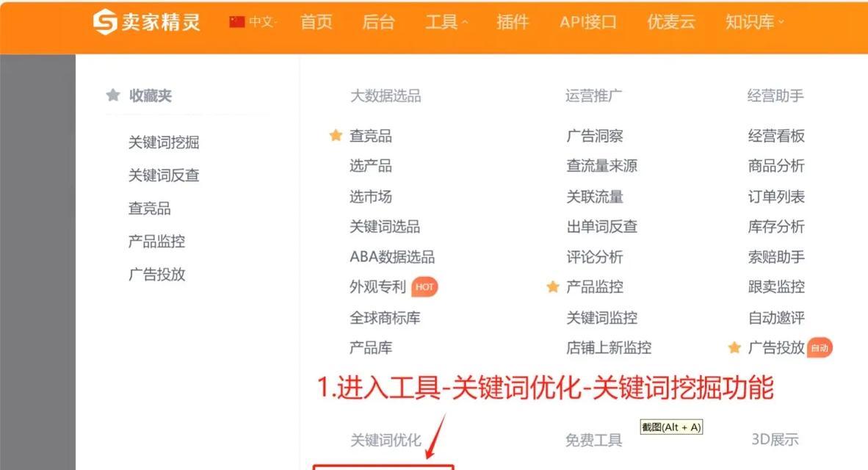The width and height of the screenshot is (868, 470).
Task: Open 产品监控 in the 收藏夹 list
Action: tap(156, 242)
